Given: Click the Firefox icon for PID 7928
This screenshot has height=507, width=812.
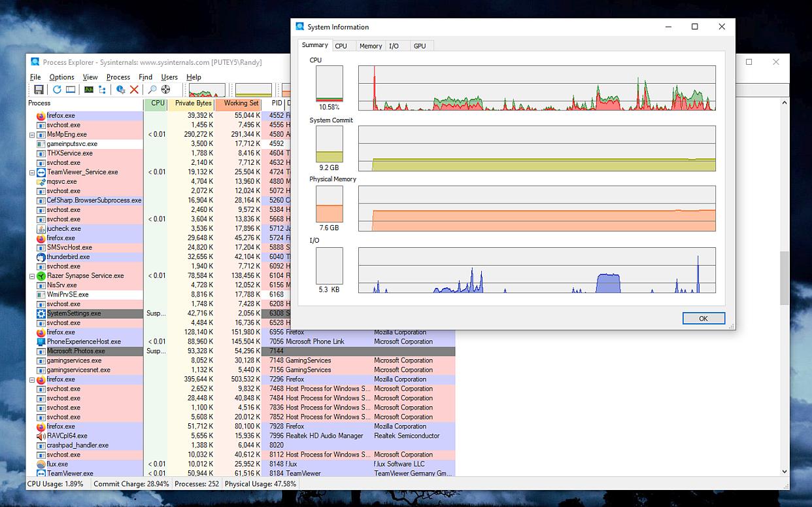Looking at the screenshot, I should pyautogui.click(x=41, y=427).
